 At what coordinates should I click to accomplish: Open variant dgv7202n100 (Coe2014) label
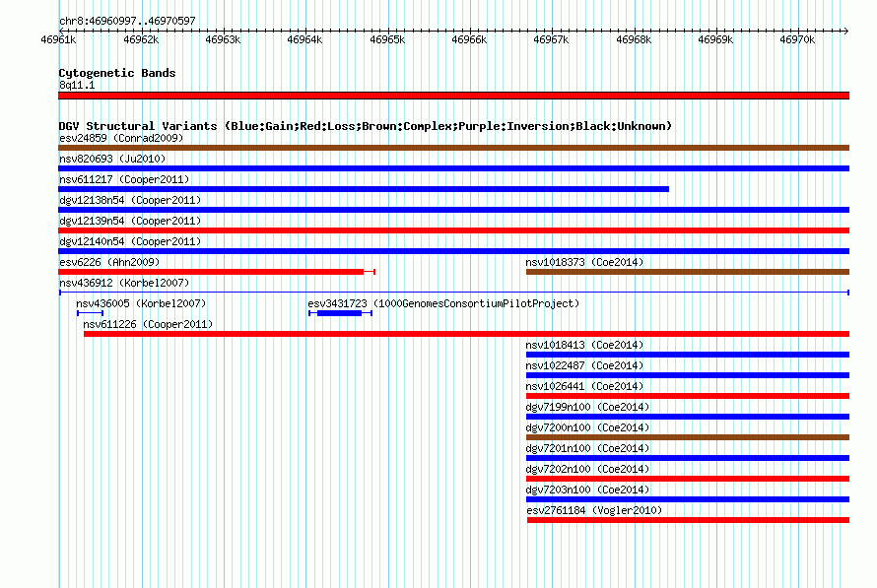(x=587, y=469)
